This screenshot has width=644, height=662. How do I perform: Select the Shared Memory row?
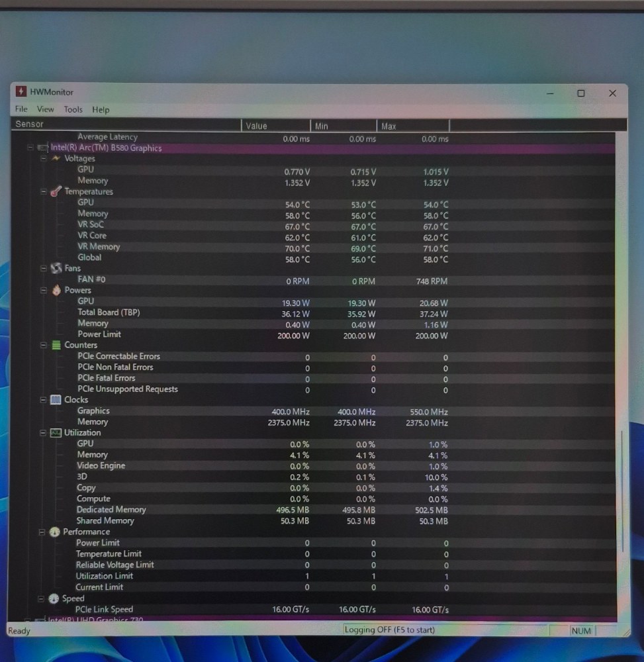(x=313, y=521)
